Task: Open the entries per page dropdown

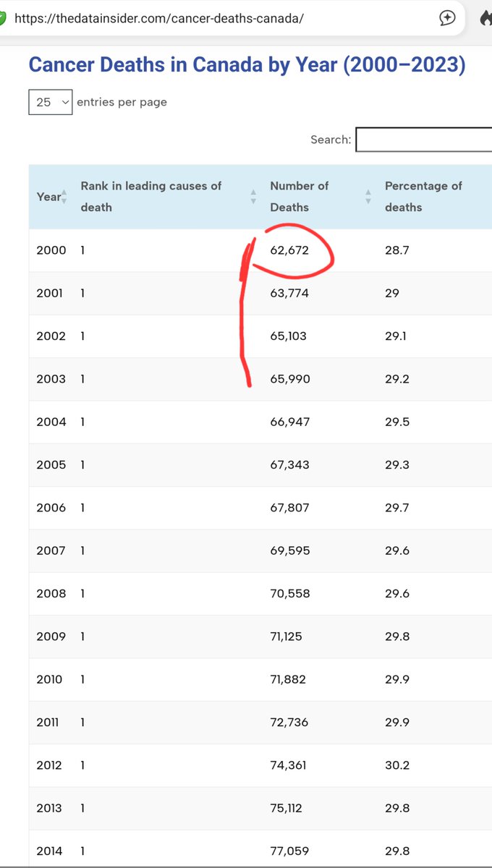Action: coord(51,102)
